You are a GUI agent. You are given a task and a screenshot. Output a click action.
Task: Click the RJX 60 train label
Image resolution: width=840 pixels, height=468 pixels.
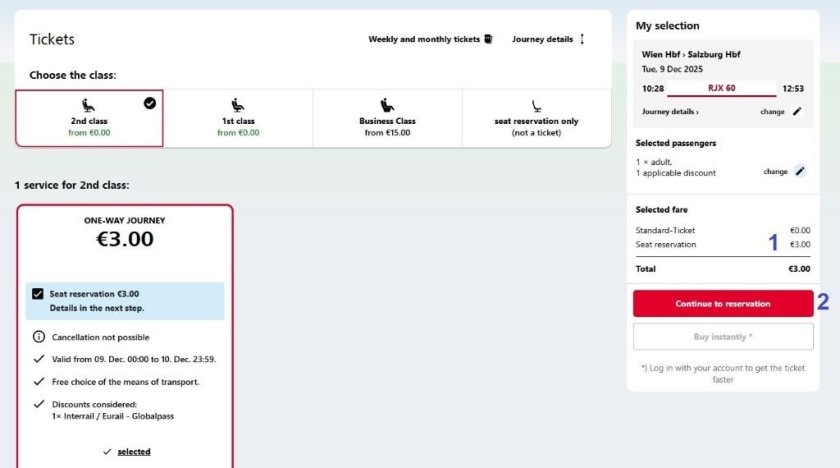click(x=722, y=88)
